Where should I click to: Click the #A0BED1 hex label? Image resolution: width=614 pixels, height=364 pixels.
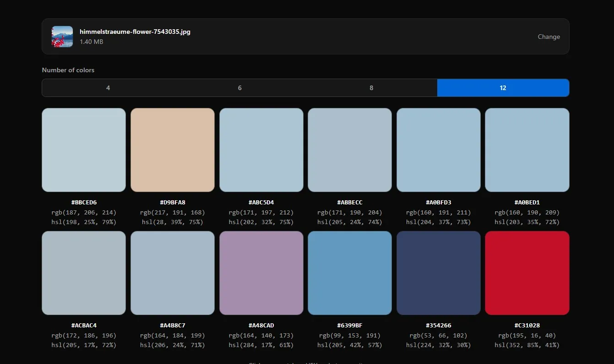click(527, 202)
